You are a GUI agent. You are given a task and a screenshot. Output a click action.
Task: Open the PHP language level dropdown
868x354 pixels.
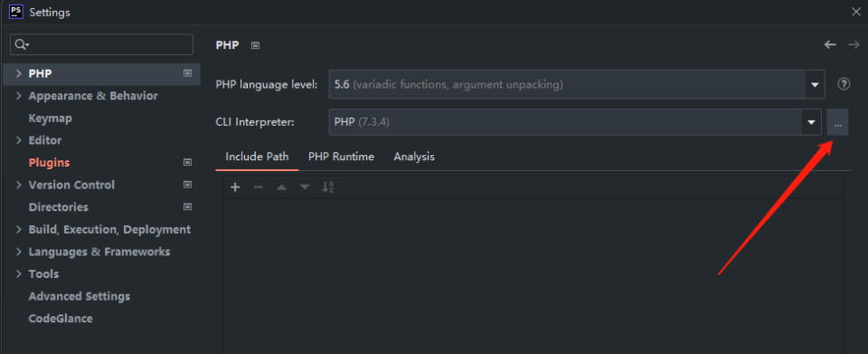[815, 85]
